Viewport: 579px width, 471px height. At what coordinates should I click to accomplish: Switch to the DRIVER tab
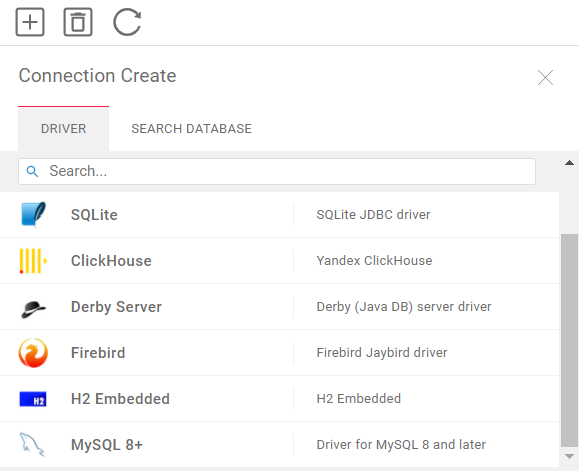coord(64,129)
